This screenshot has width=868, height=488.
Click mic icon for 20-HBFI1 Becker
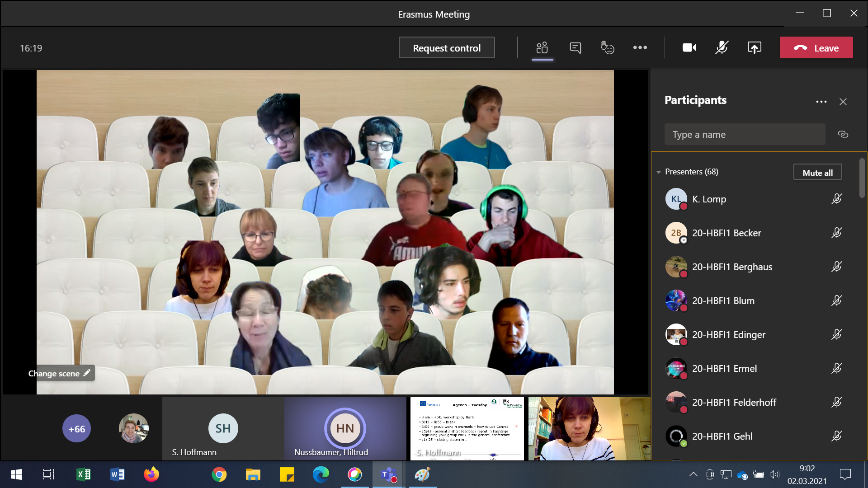pos(836,233)
